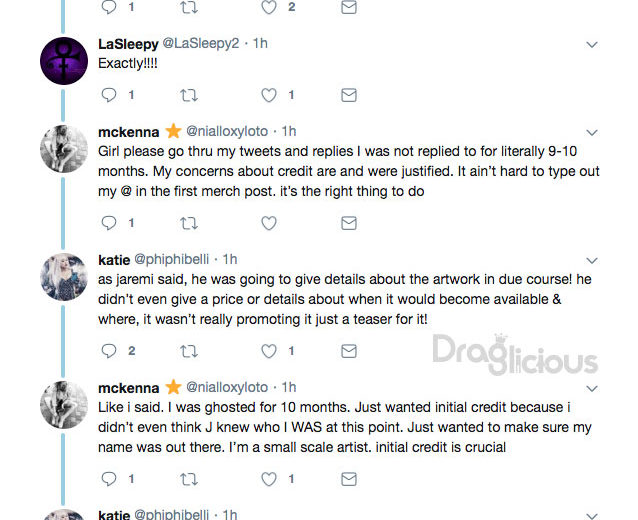638x520 pixels.
Task: Visit the @phiphibelli handle on teaser tweet
Action: coord(171,259)
